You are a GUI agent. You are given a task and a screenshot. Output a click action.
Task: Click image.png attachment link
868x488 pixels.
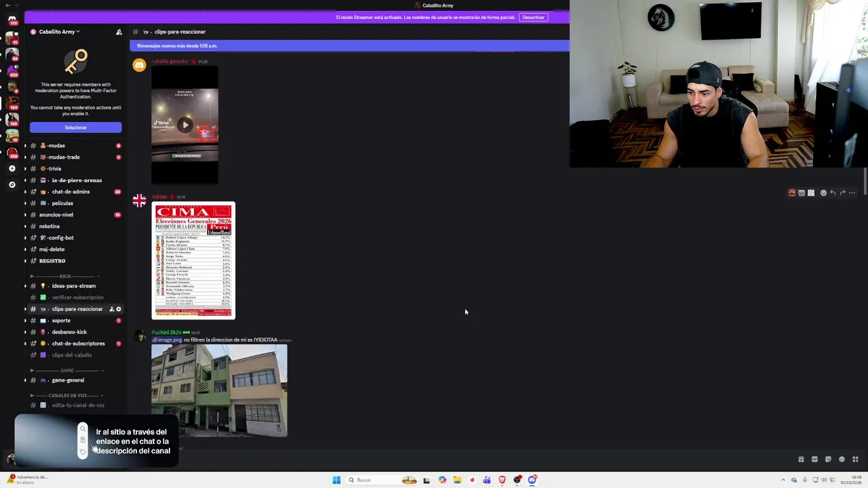167,340
